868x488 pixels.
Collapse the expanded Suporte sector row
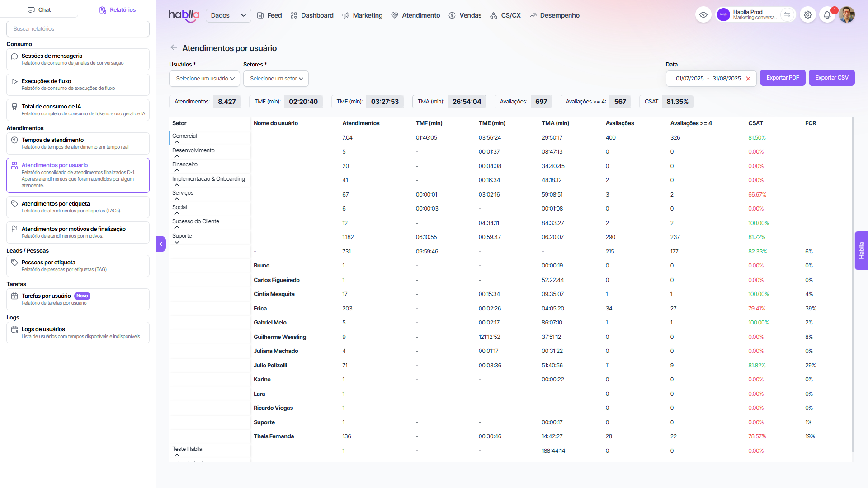coord(177,242)
